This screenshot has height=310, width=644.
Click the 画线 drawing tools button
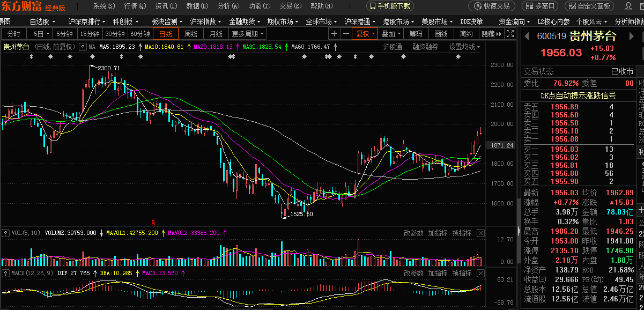(x=441, y=33)
